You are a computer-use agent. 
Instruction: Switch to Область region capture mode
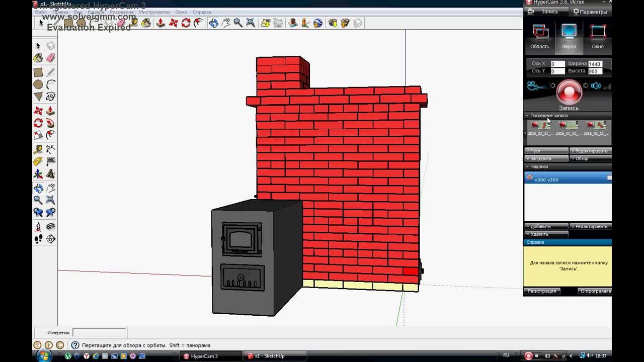(540, 38)
